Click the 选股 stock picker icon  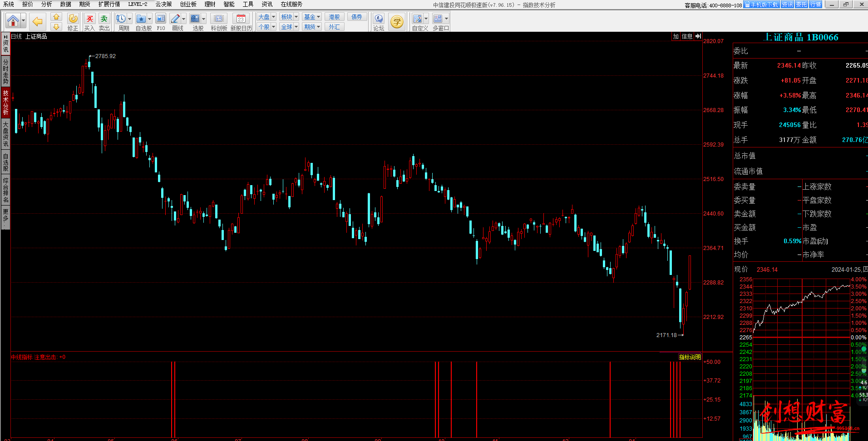[x=195, y=19]
